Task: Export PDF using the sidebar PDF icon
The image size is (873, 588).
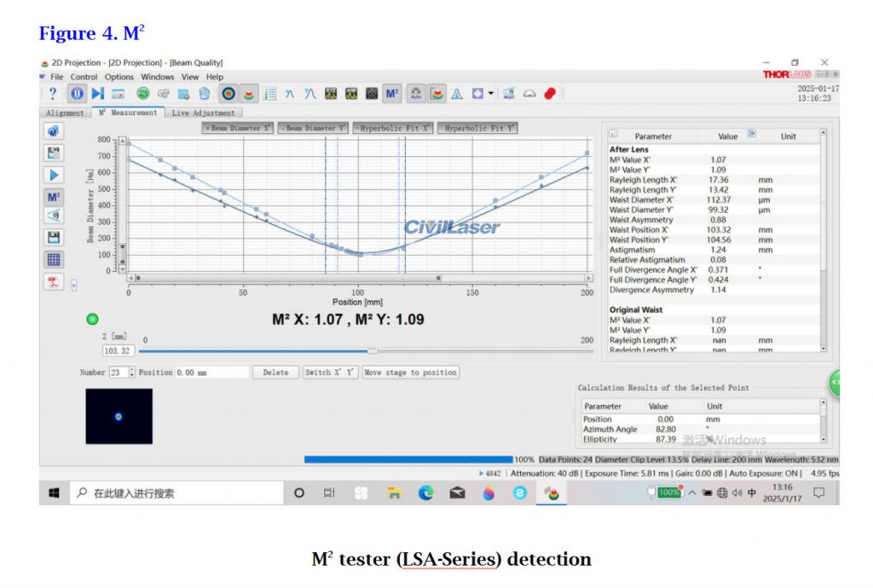Action: click(x=54, y=282)
